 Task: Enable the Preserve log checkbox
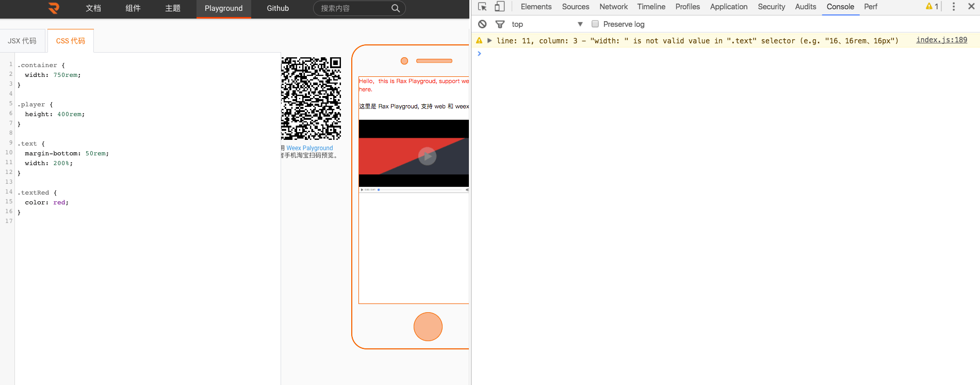(x=595, y=24)
